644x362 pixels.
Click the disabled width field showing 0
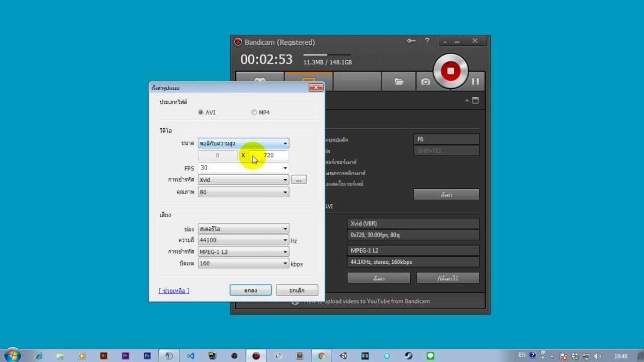click(217, 155)
